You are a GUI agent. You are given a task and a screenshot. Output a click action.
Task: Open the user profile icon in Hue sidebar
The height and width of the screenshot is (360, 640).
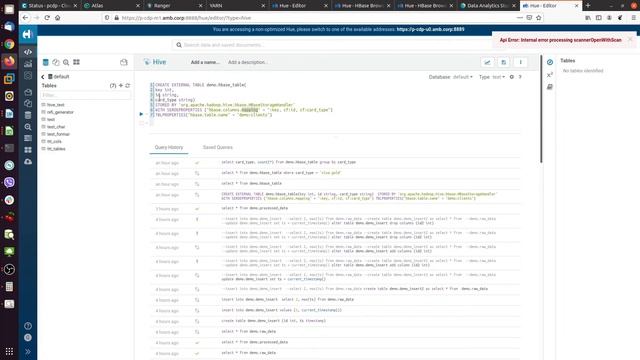click(28, 338)
